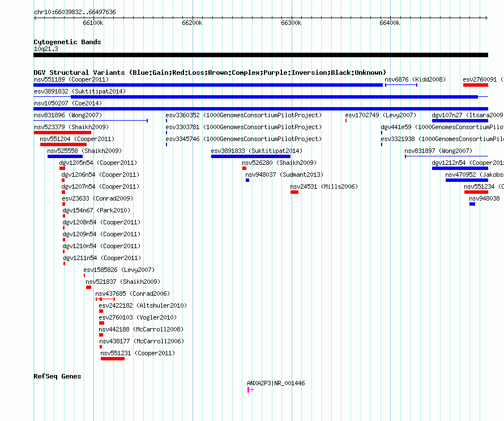Click the dgv1212n54 variant label
The image size is (504, 421).
point(468,163)
